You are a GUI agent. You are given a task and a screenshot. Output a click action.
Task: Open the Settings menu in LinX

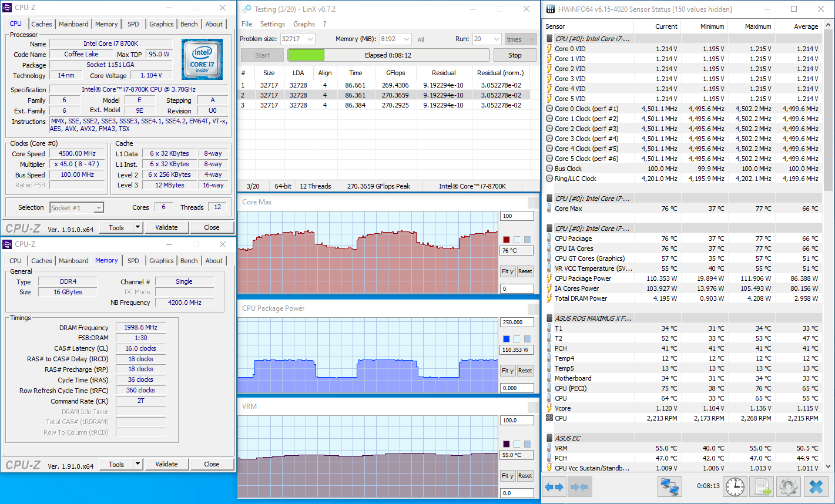click(x=273, y=24)
